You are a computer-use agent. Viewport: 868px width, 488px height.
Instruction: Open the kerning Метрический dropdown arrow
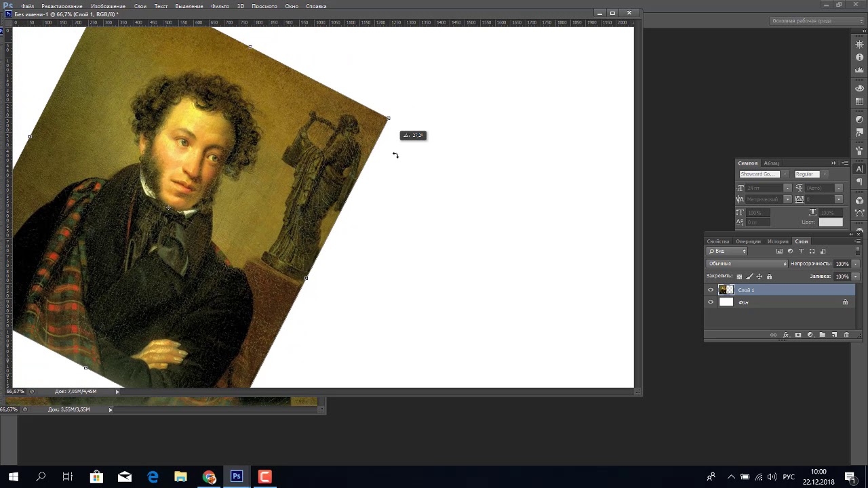787,199
